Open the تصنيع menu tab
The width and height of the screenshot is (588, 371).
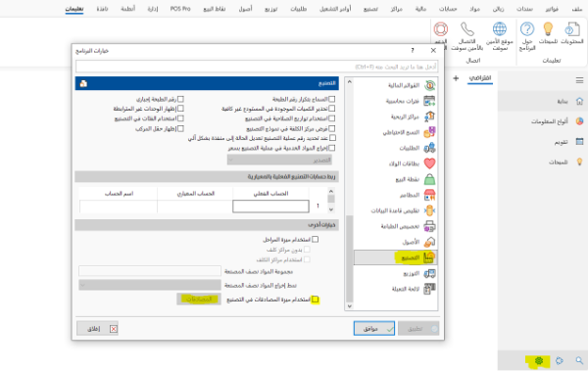click(370, 9)
